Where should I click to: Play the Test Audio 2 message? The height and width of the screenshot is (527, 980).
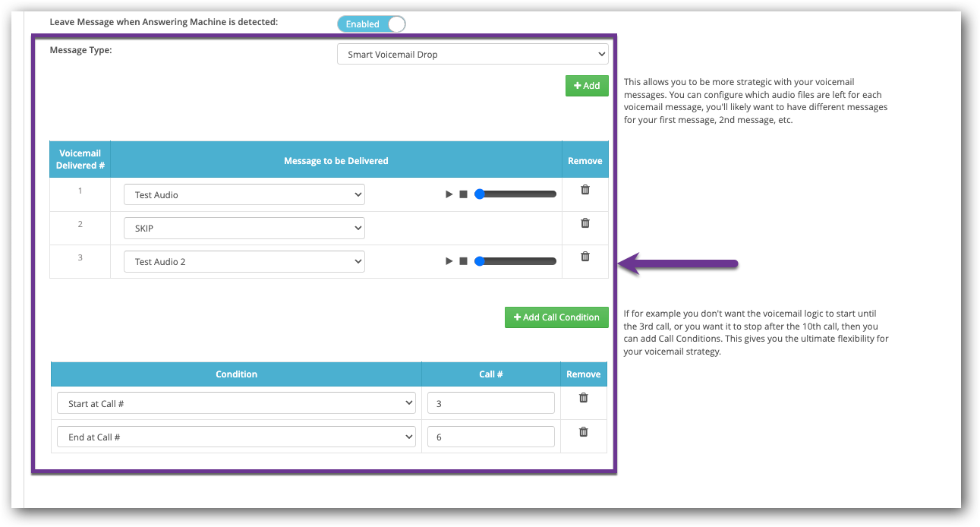click(x=449, y=261)
